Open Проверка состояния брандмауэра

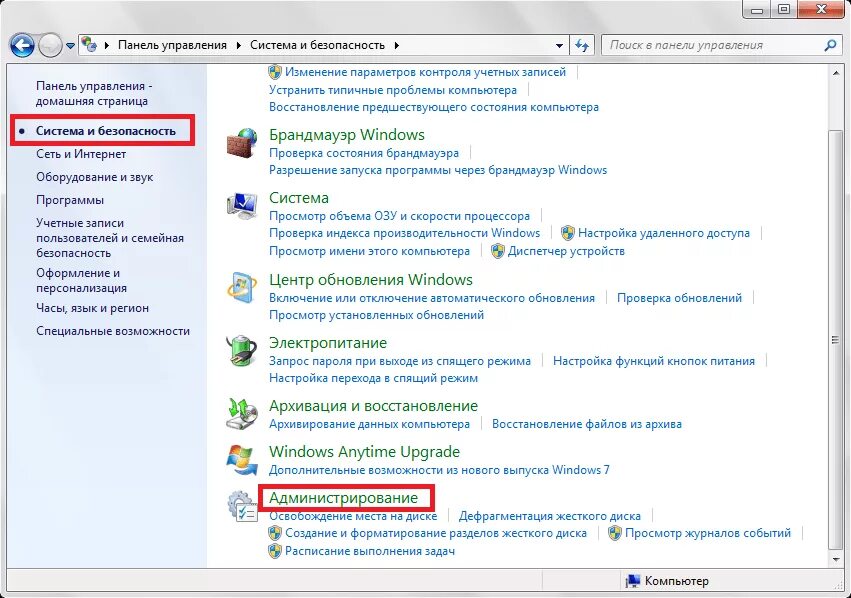click(364, 153)
